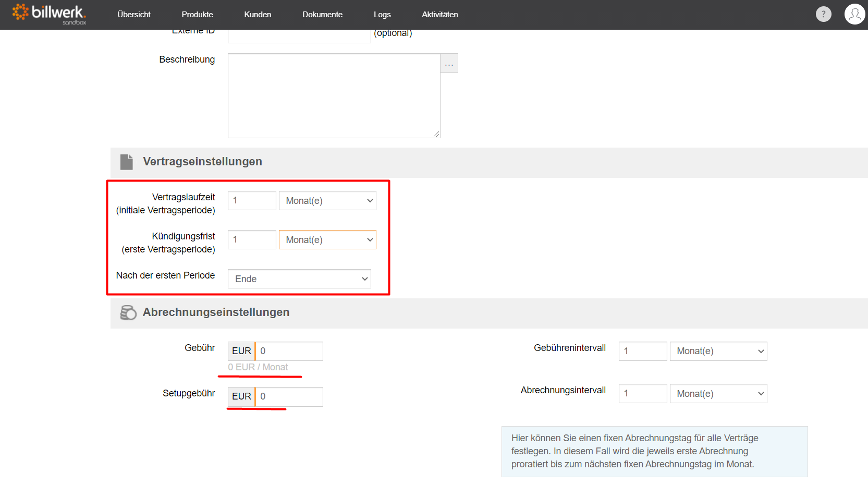The height and width of the screenshot is (484, 868).
Task: Click the '(optional)' text
Action: [393, 33]
